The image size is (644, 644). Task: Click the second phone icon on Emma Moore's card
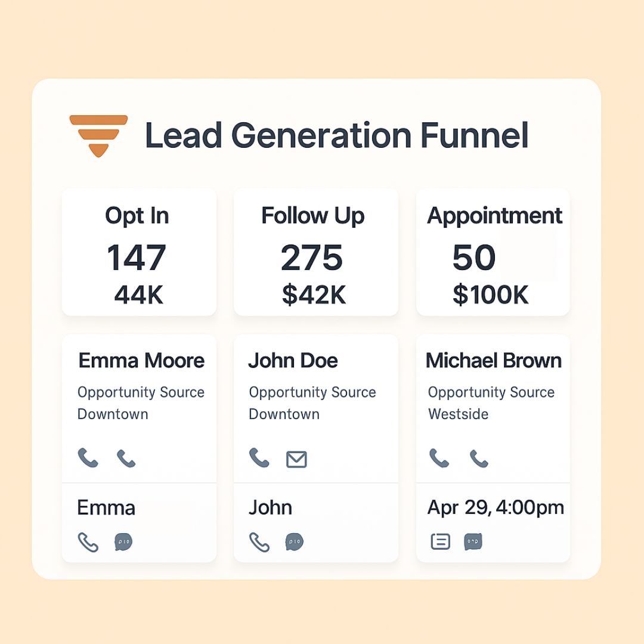tap(126, 459)
